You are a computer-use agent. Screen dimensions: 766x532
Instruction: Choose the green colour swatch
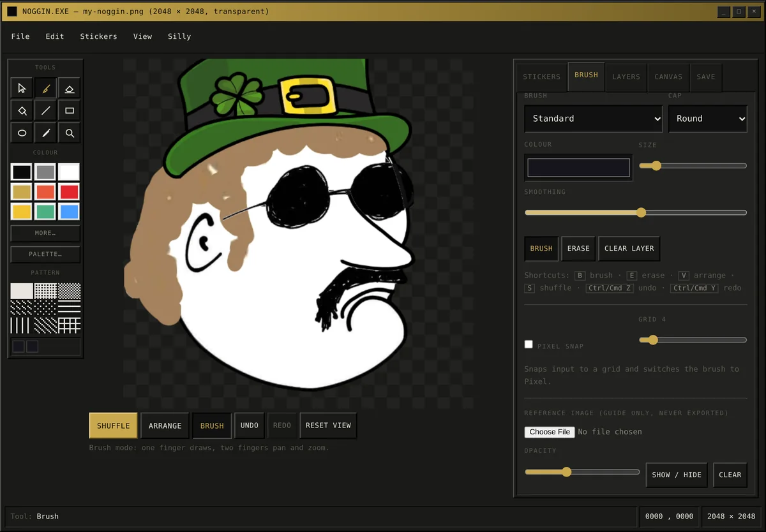tap(45, 211)
